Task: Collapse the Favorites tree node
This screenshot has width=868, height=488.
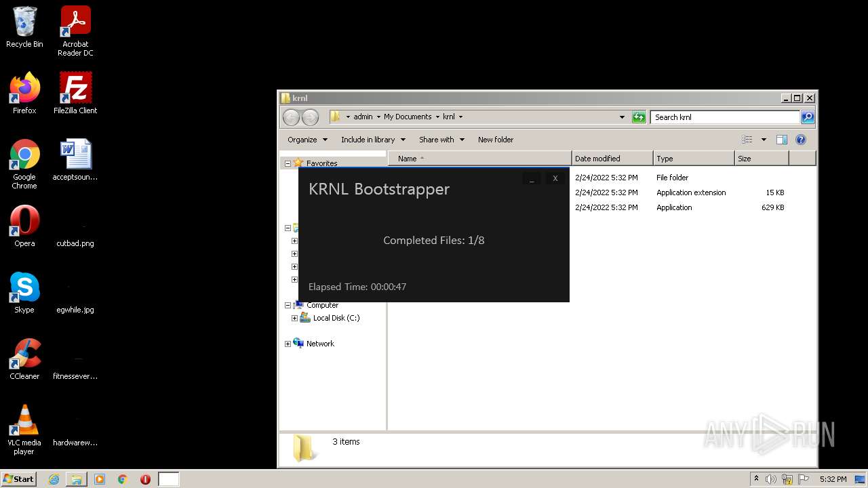Action: 288,163
